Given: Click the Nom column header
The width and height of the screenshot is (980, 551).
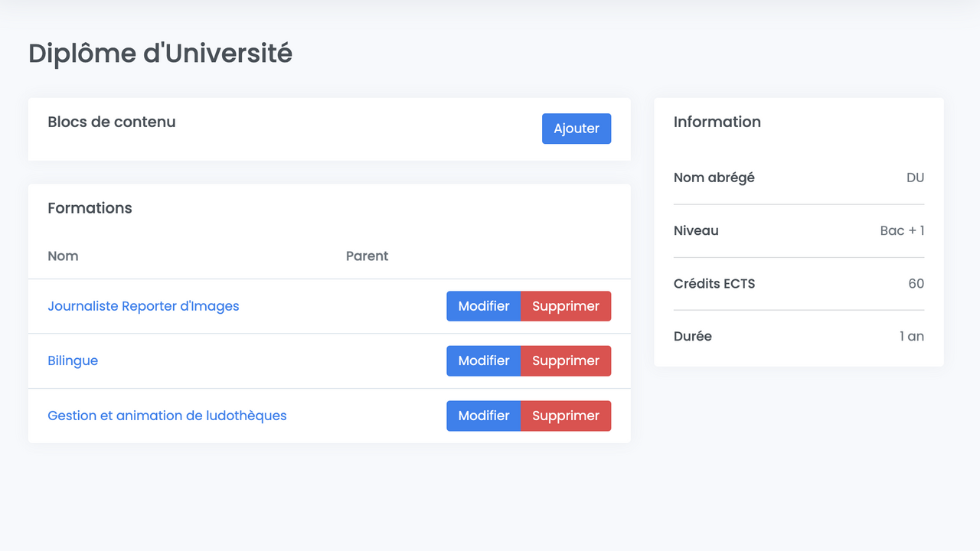Looking at the screenshot, I should [x=63, y=256].
